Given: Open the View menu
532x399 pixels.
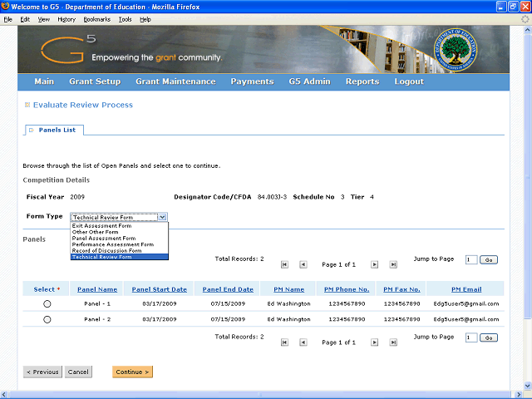Looking at the screenshot, I should pyautogui.click(x=43, y=19).
